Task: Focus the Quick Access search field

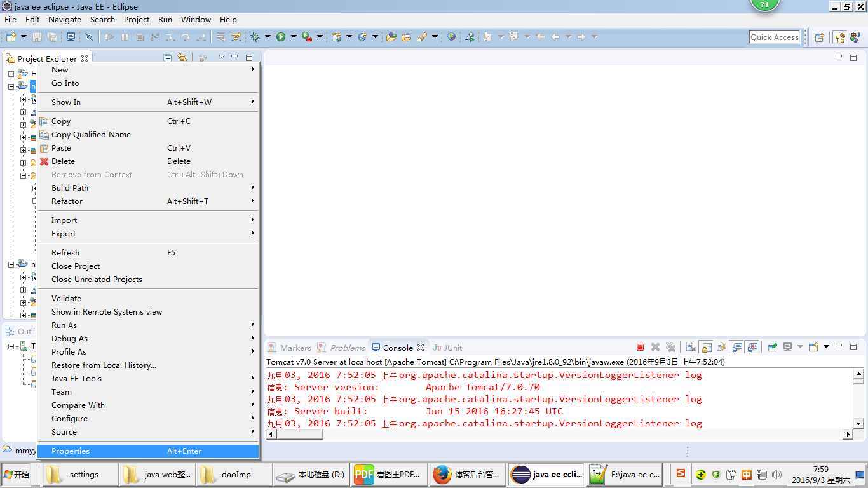Action: click(774, 37)
